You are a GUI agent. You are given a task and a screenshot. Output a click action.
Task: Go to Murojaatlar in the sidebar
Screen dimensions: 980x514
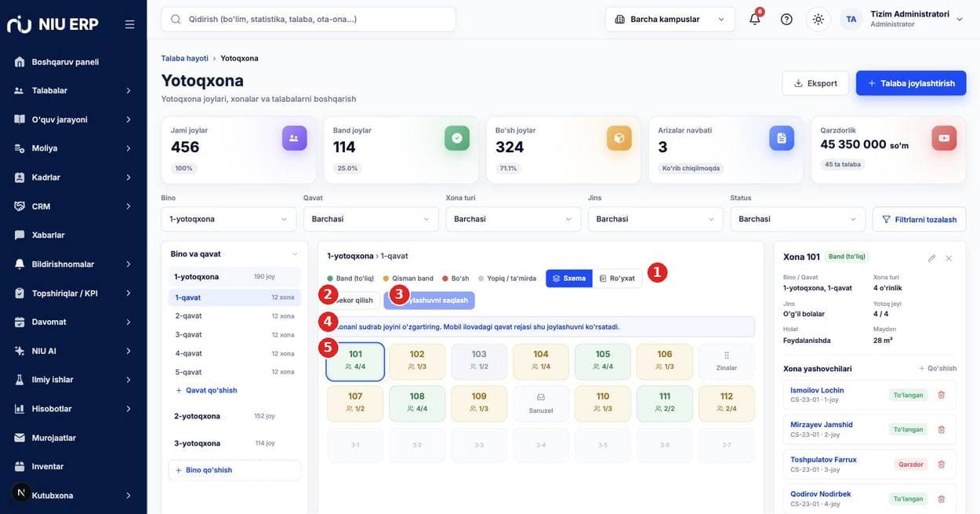(x=73, y=438)
